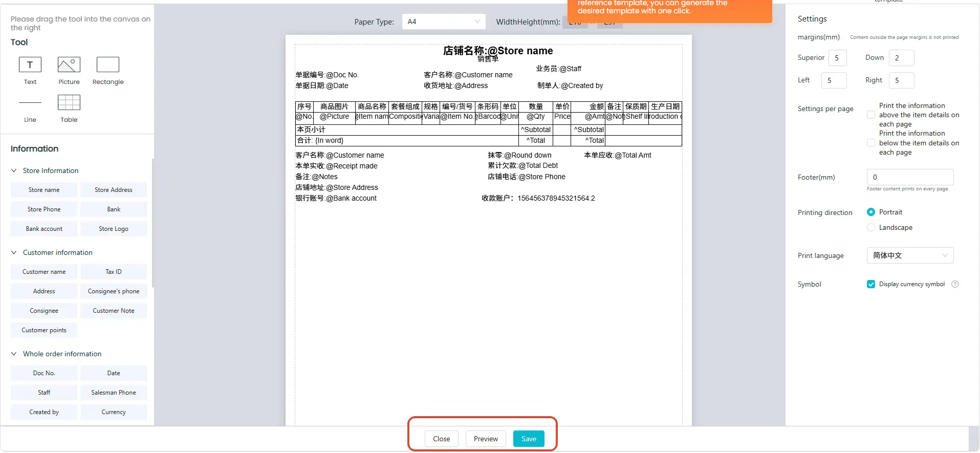This screenshot has width=980, height=453.
Task: Select the Table tool icon
Action: [x=69, y=102]
